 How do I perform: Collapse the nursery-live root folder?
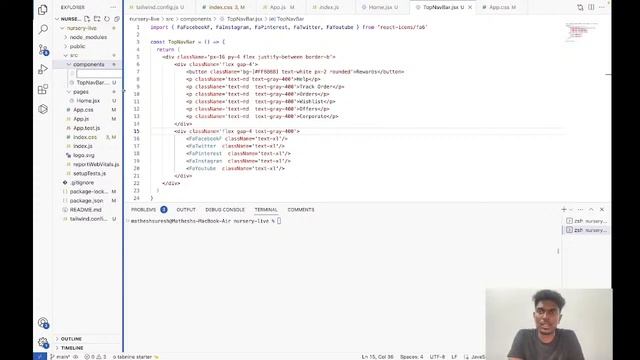point(81,28)
